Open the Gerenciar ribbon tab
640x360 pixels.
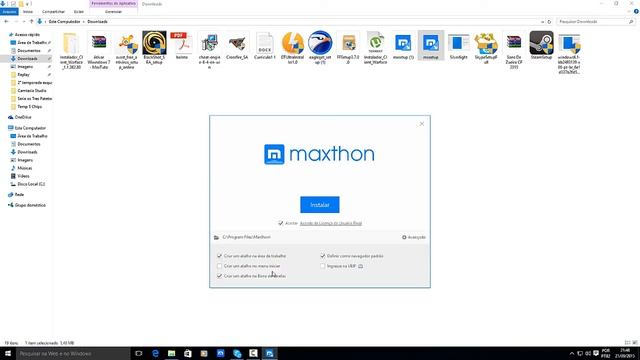coord(113,12)
